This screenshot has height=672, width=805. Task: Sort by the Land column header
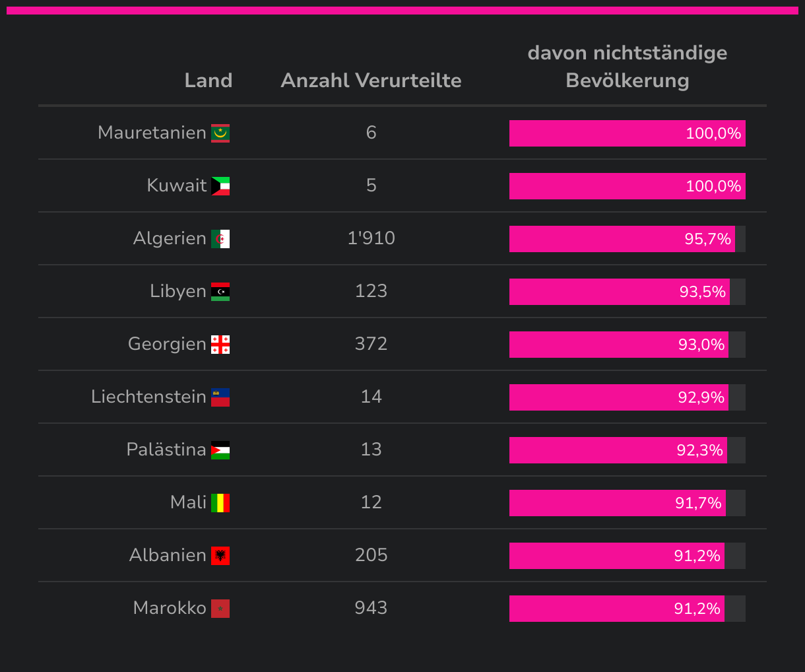209,81
